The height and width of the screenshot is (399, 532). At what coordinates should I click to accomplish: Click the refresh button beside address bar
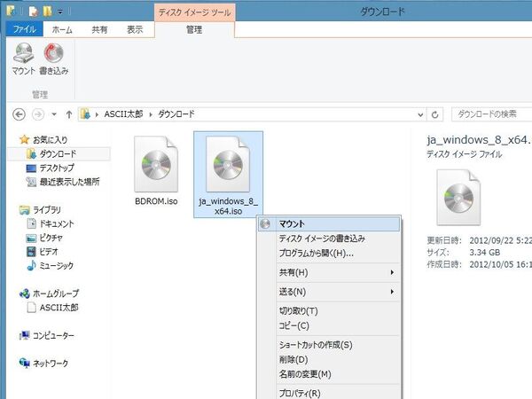coord(435,114)
